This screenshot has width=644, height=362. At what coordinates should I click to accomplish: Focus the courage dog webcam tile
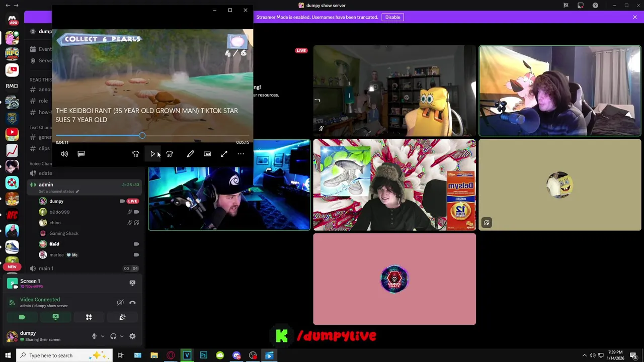(x=560, y=91)
